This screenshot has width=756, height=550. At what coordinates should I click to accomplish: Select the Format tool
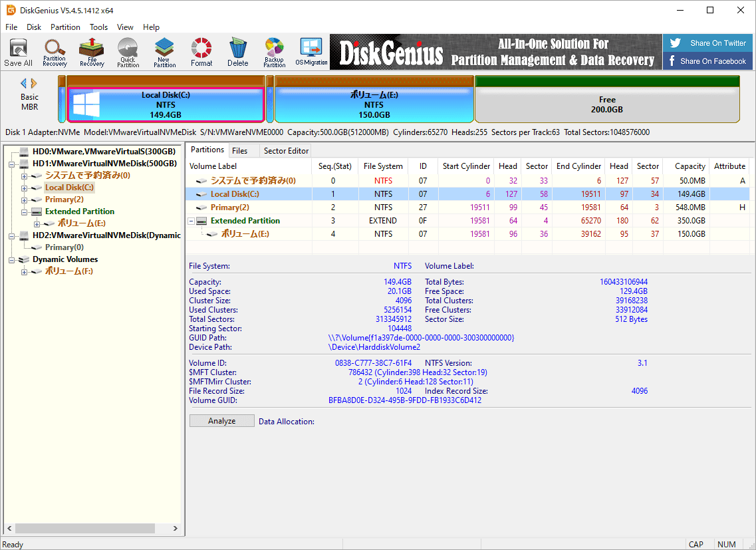click(201, 51)
